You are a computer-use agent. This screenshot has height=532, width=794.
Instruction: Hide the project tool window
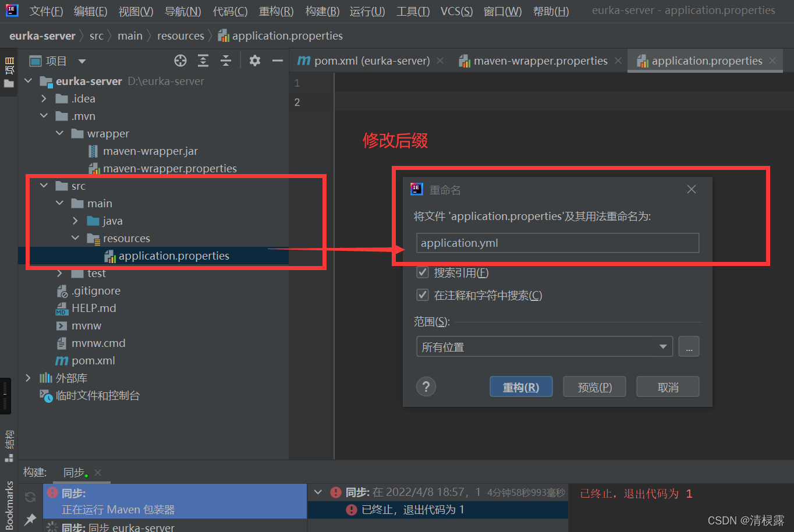tap(278, 61)
